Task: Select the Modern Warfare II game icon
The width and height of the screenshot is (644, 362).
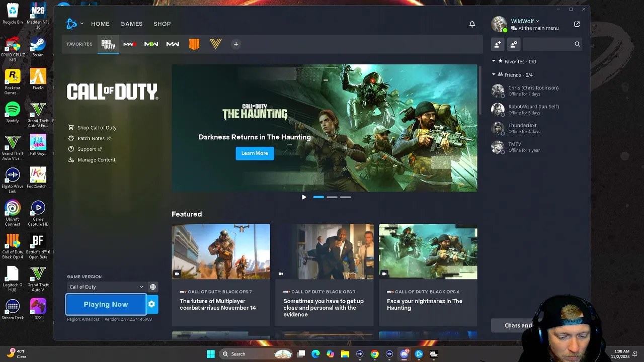Action: (x=151, y=44)
